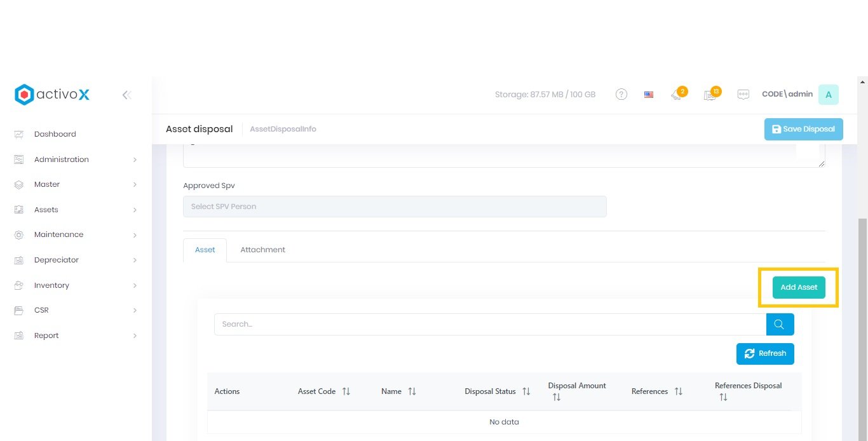Open notifications with badge 2

[676, 95]
